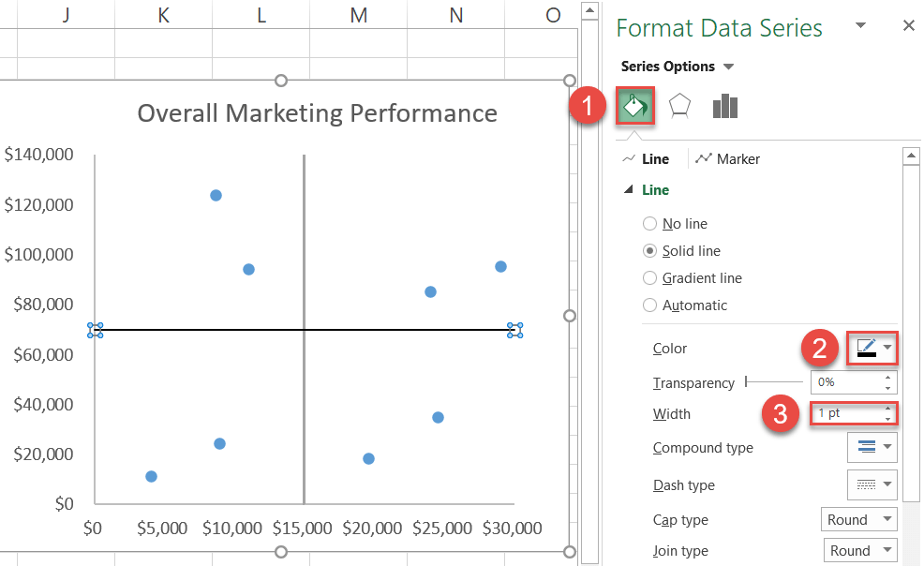The height and width of the screenshot is (566, 924).
Task: Open Series Options via the column chart icon
Action: [724, 106]
